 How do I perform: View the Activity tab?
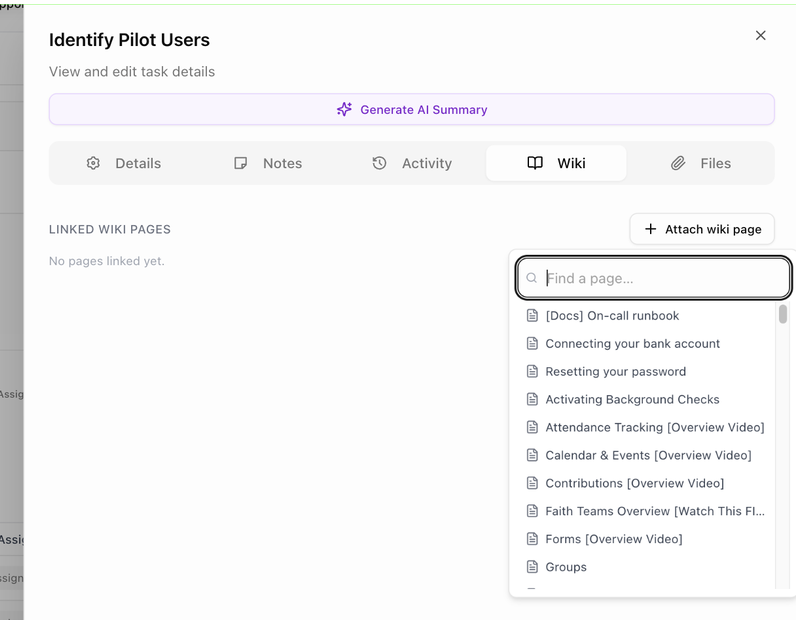point(412,163)
